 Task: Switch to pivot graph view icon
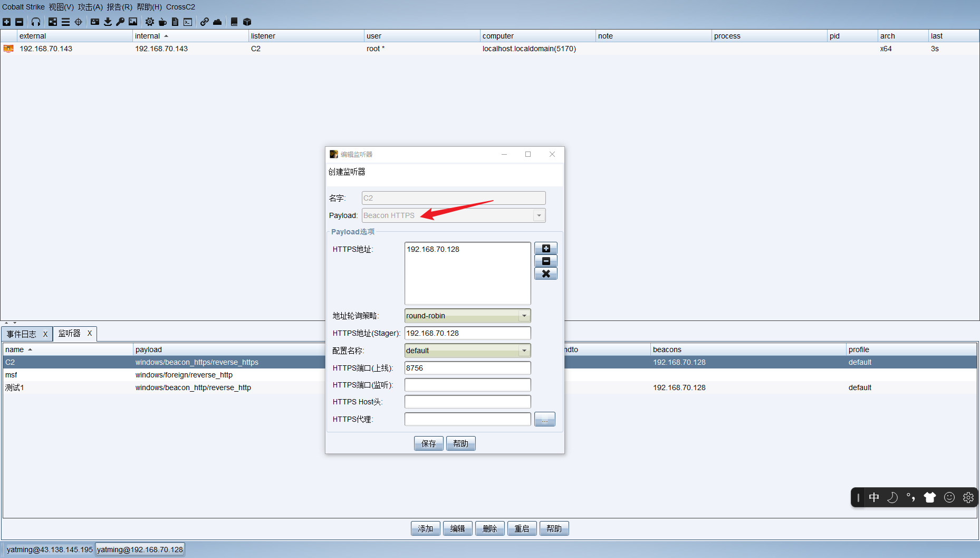53,22
